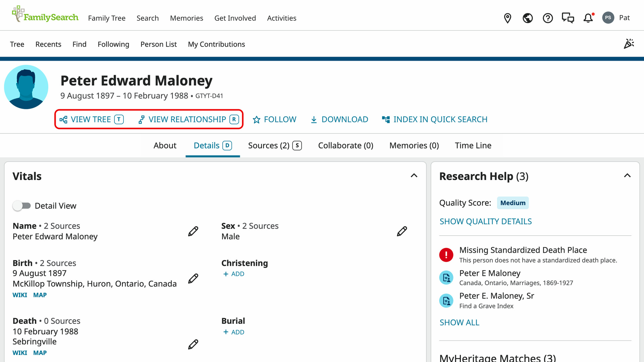This screenshot has width=644, height=362.
Task: Click INDEX IN QUICK SEARCH
Action: [x=434, y=119]
